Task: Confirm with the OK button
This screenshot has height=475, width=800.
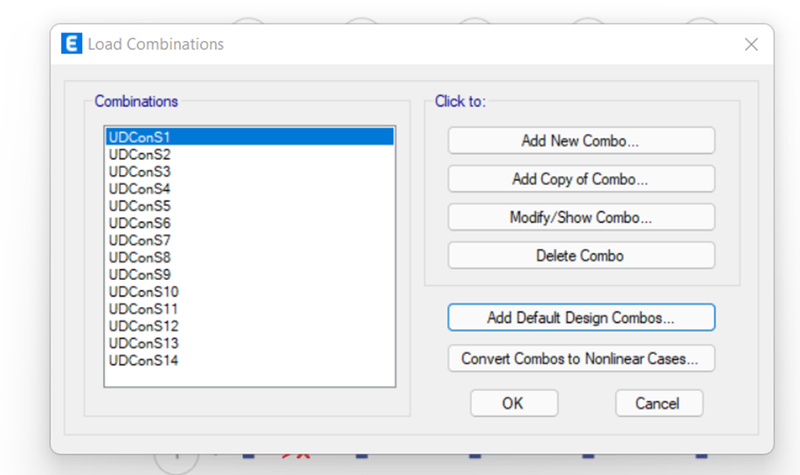Action: click(x=514, y=403)
